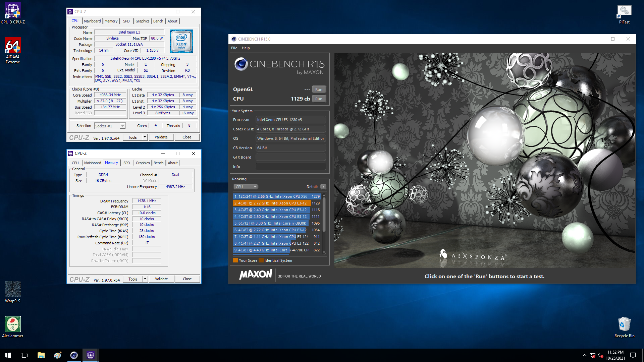
Task: Run the OpenGL benchmark
Action: click(x=319, y=89)
